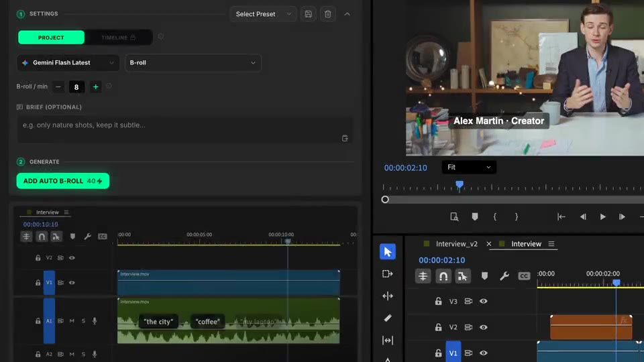
Task: Open the Select Preset dropdown
Action: pyautogui.click(x=263, y=14)
